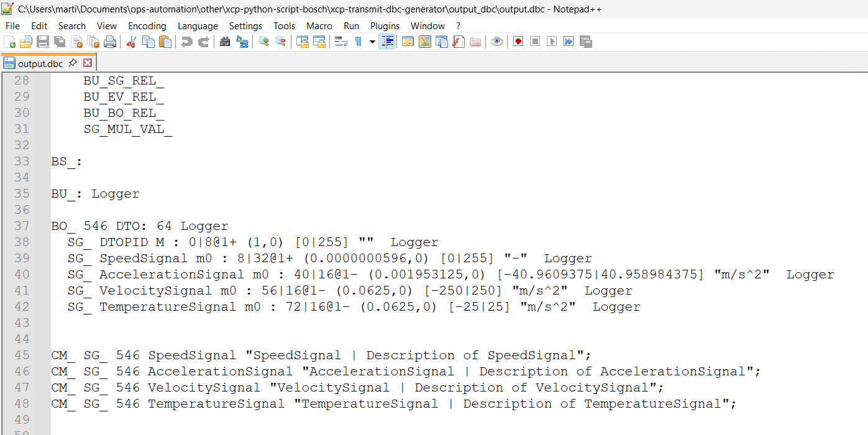Create a new document via toolbar icon
The width and height of the screenshot is (868, 435).
click(x=9, y=42)
